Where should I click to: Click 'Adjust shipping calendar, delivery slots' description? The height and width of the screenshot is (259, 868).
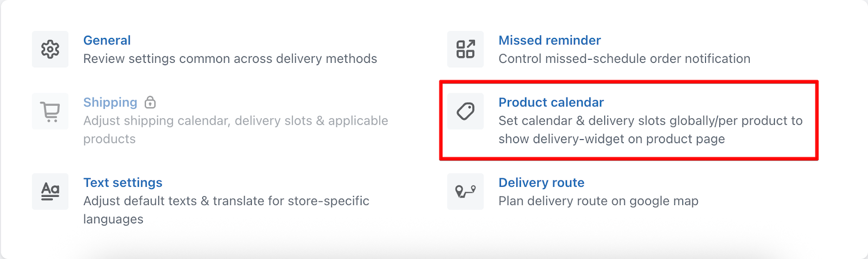click(x=235, y=129)
